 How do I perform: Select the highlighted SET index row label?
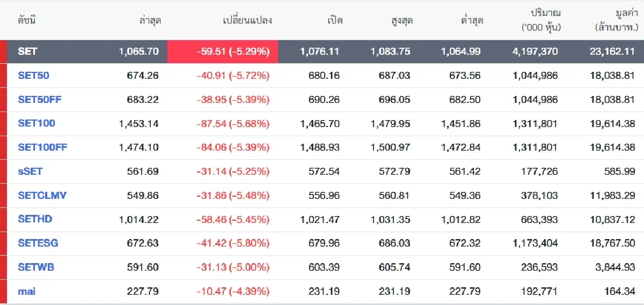coord(27,51)
